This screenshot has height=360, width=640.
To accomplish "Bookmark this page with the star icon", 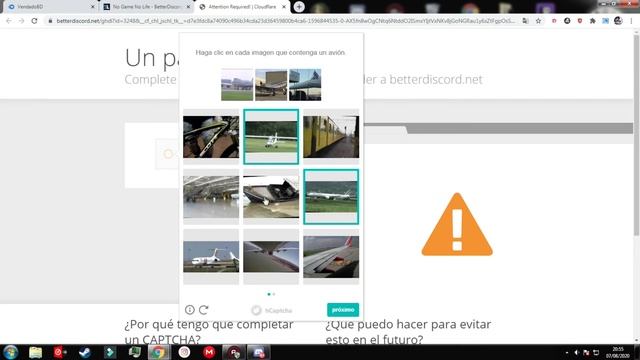I will [x=538, y=21].
